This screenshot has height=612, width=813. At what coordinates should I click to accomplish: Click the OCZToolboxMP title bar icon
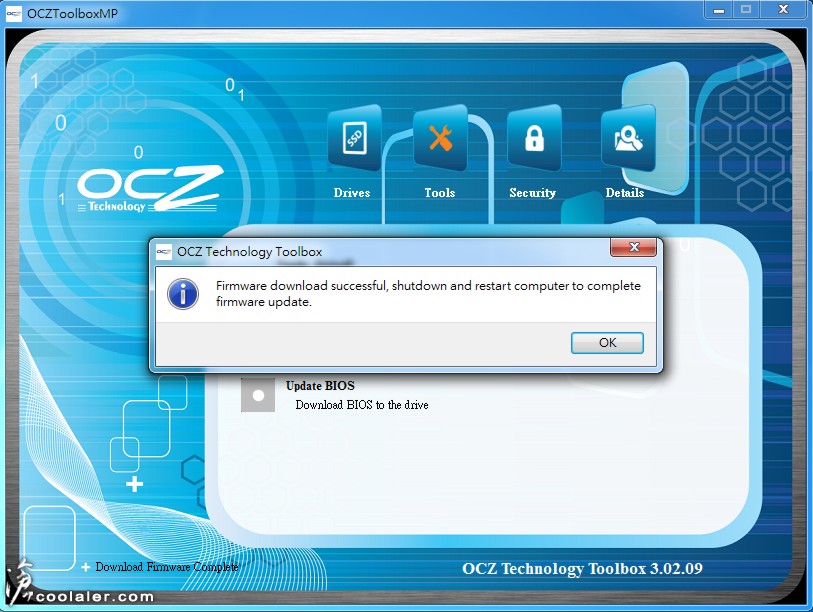[x=14, y=13]
